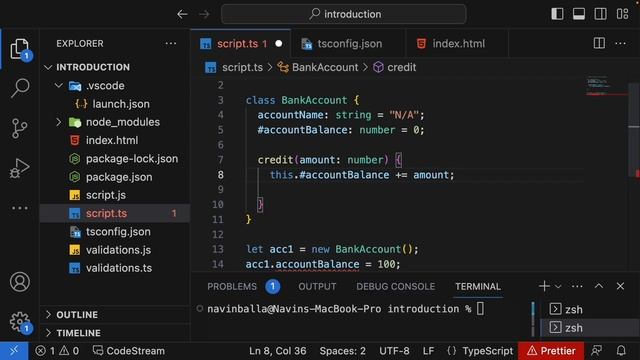Viewport: 640px width, 360px height.
Task: Open the OUTPUT panel tab
Action: point(317,287)
